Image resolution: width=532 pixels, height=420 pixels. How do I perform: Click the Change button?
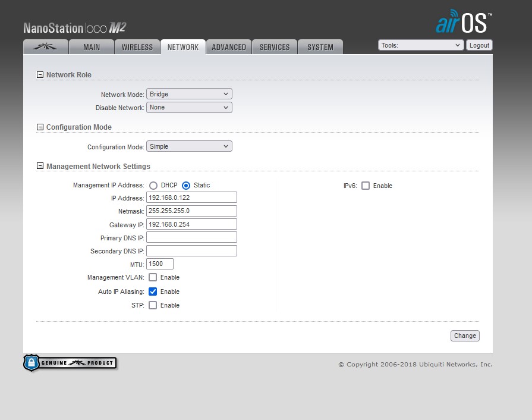tap(465, 336)
